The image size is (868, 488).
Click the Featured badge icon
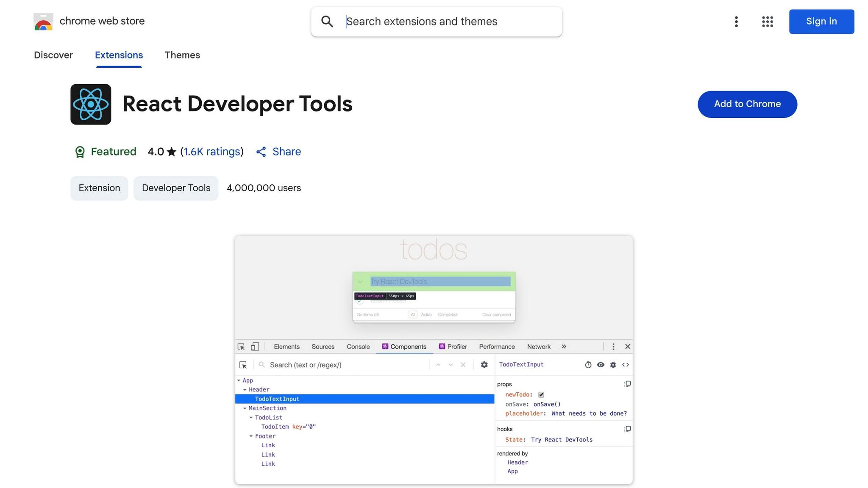pos(80,152)
